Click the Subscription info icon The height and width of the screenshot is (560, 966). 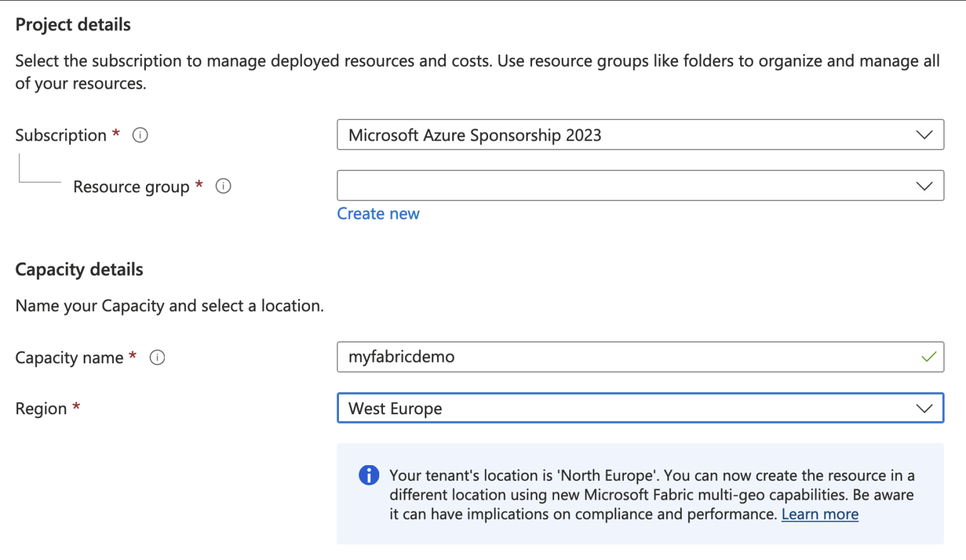(140, 135)
